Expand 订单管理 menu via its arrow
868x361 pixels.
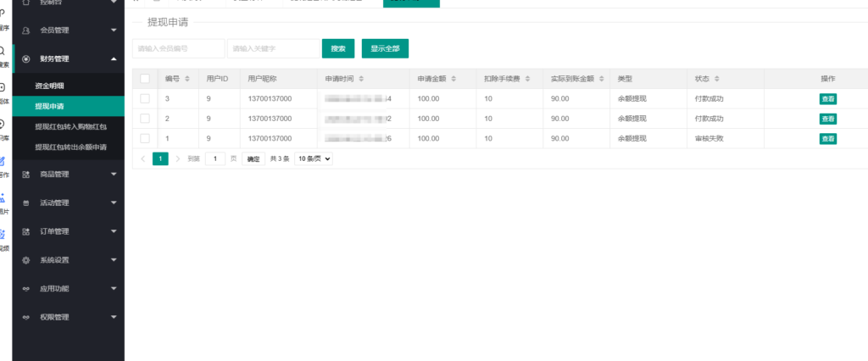(114, 231)
